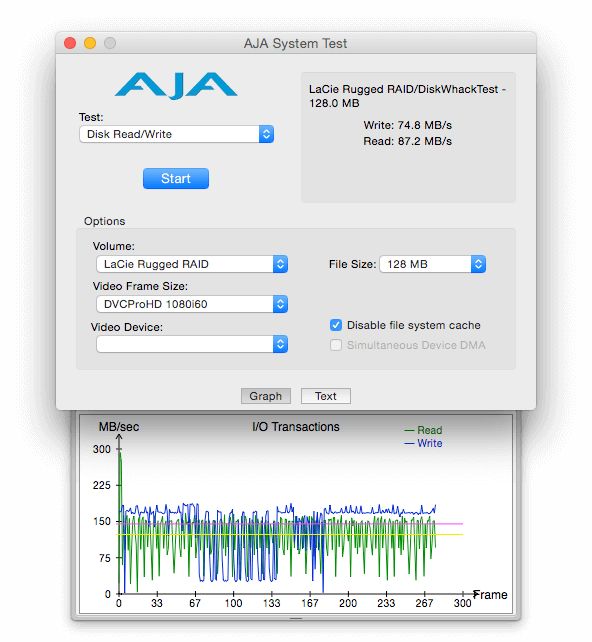Screen dimensions: 592x642
Task: Open the File Size dropdown
Action: pos(433,264)
